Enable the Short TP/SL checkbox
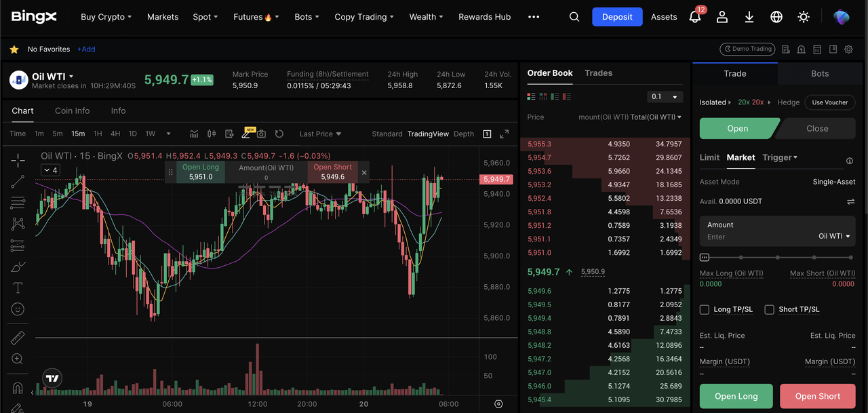The image size is (868, 413). pos(769,309)
